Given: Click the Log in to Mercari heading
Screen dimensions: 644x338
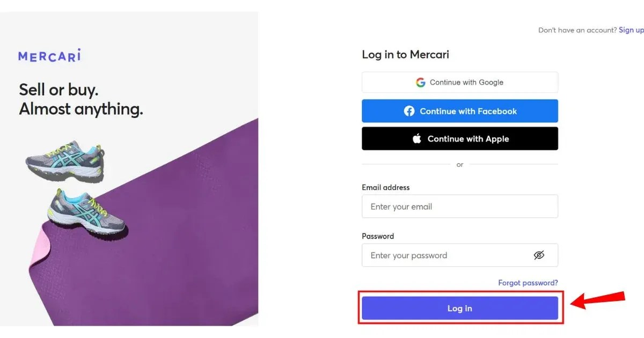Looking at the screenshot, I should coord(406,54).
